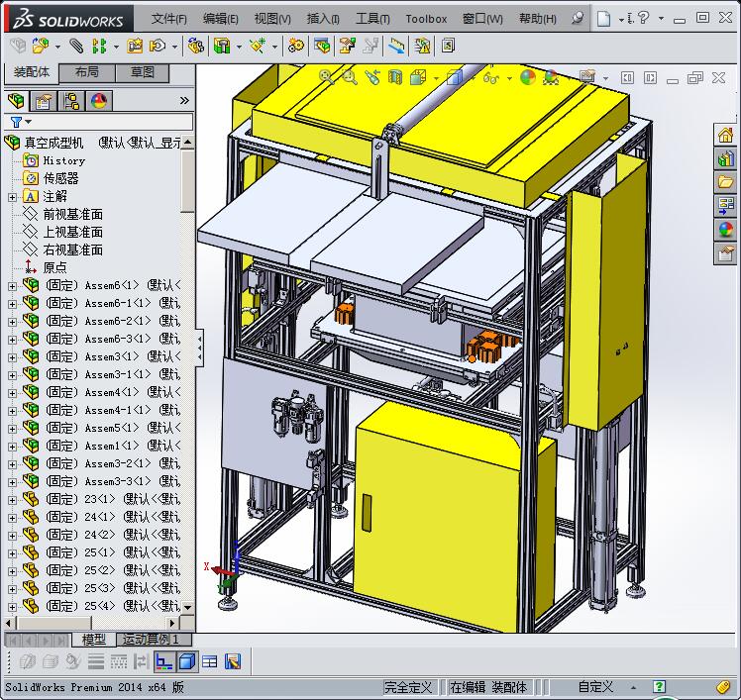Expand the Assem6<1> component node
The image size is (741, 700).
tap(12, 286)
